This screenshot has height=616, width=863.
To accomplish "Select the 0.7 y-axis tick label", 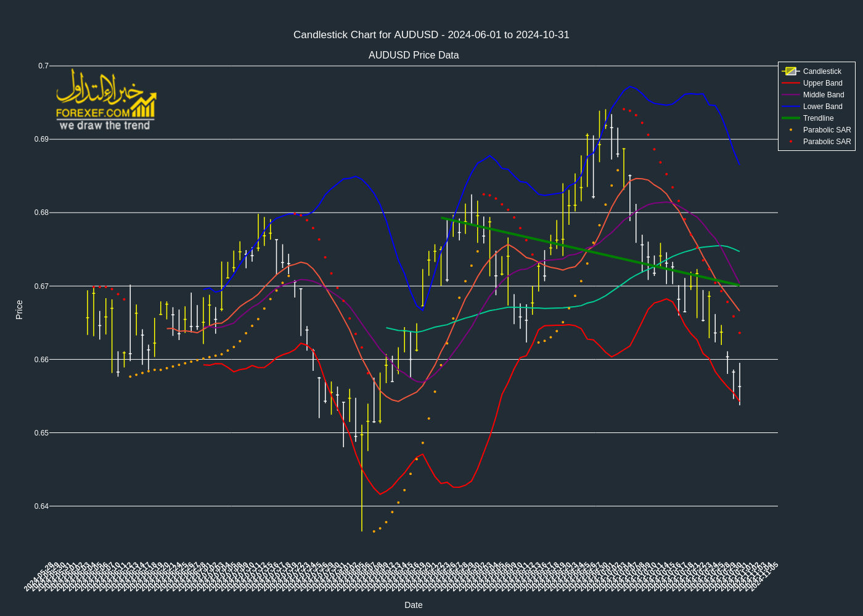I will (x=43, y=66).
